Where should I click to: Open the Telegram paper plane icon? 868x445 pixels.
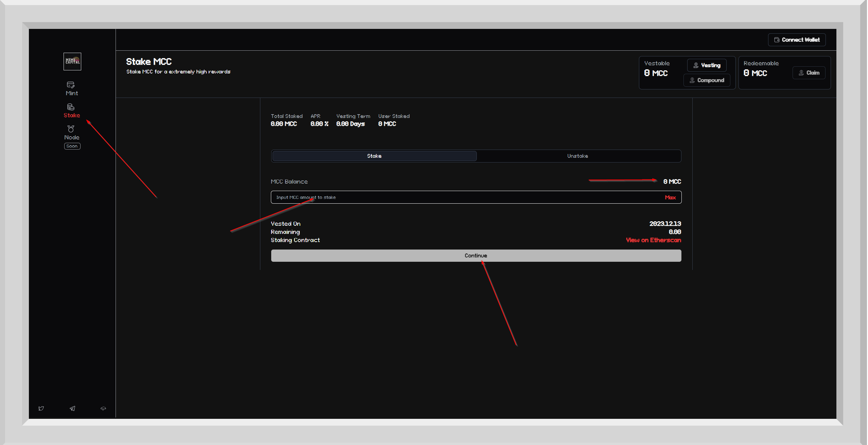[x=72, y=408]
